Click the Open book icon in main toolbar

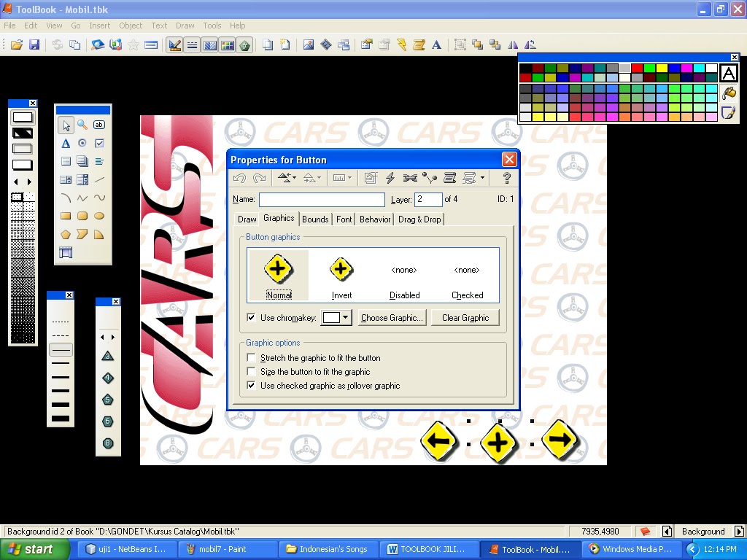point(17,44)
